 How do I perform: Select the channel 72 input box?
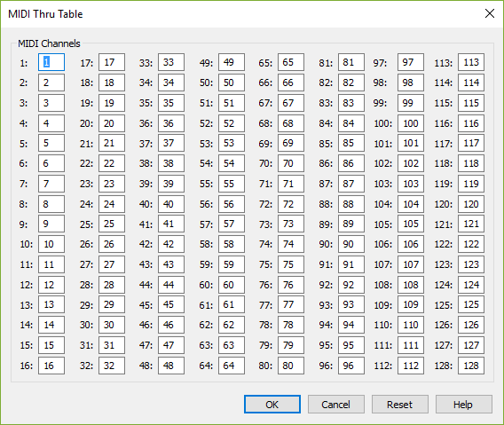[291, 204]
